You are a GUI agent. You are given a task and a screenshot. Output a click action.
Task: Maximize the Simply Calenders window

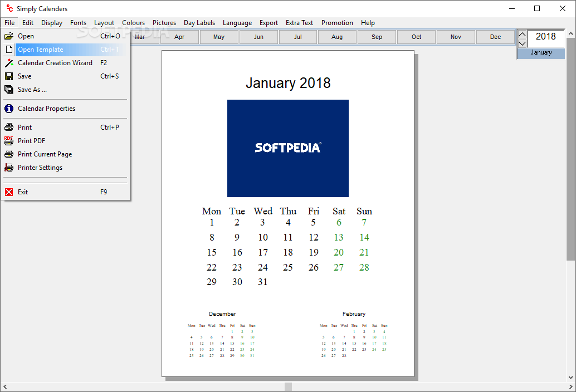point(537,8)
